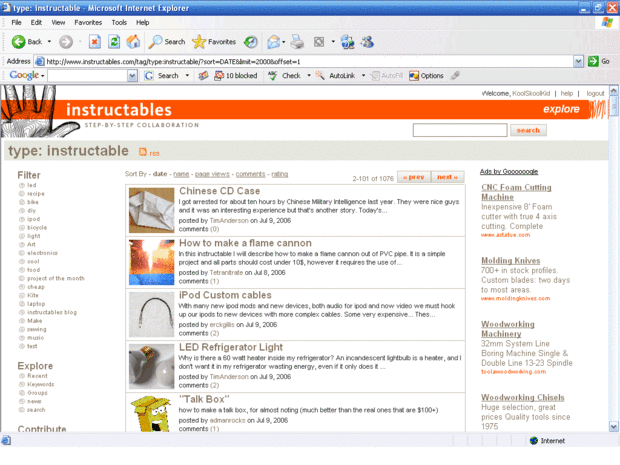
Task: Click the Back arrow icon
Action: (18, 42)
